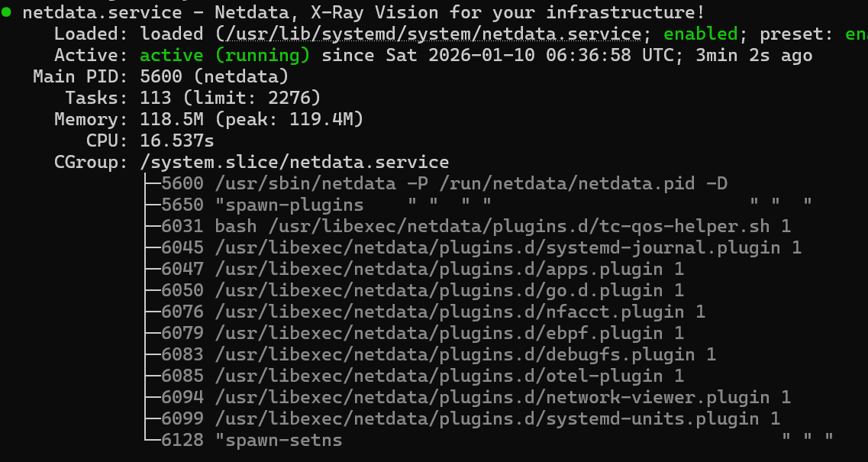Image resolution: width=868 pixels, height=462 pixels.
Task: Click the green "enabled" status text
Action: [x=700, y=34]
